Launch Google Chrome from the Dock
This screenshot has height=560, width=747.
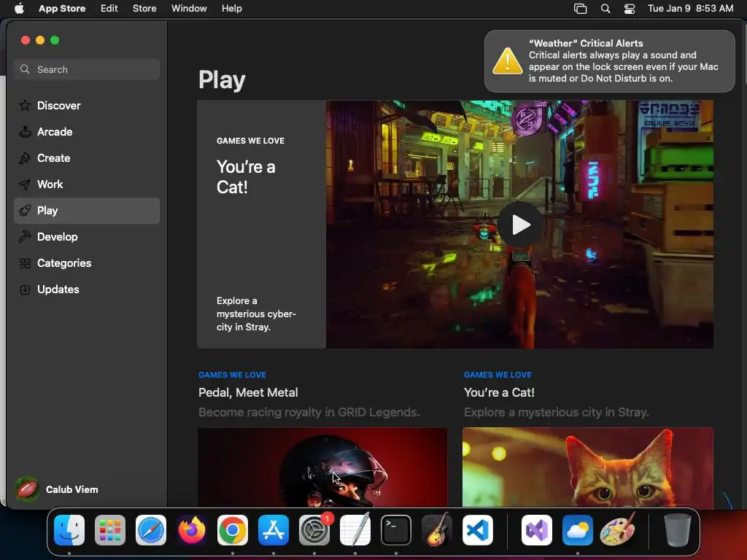[x=233, y=530]
